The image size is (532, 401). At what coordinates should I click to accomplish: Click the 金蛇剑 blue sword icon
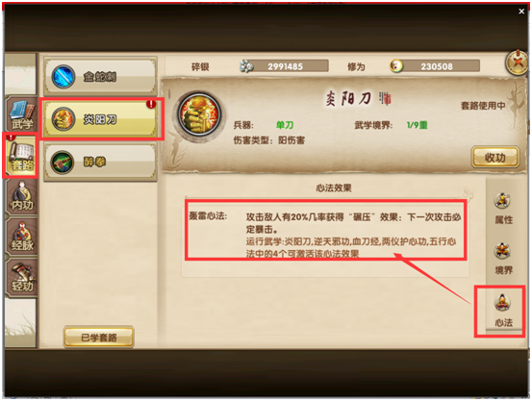63,77
